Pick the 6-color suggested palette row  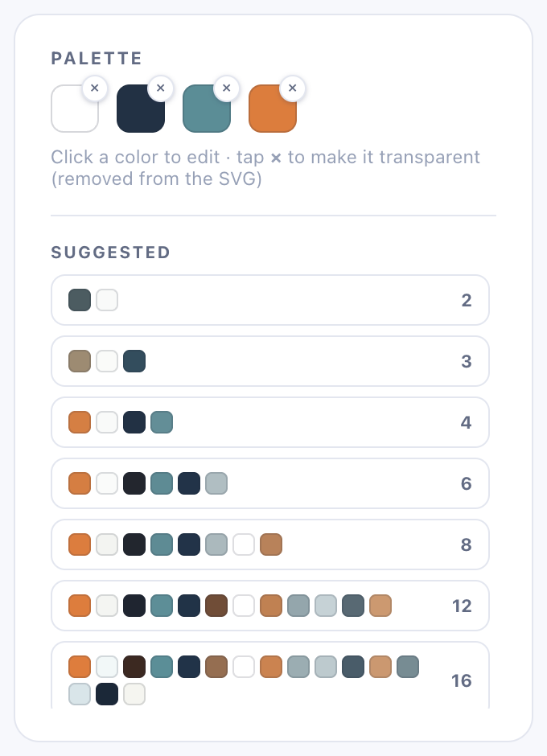[270, 483]
